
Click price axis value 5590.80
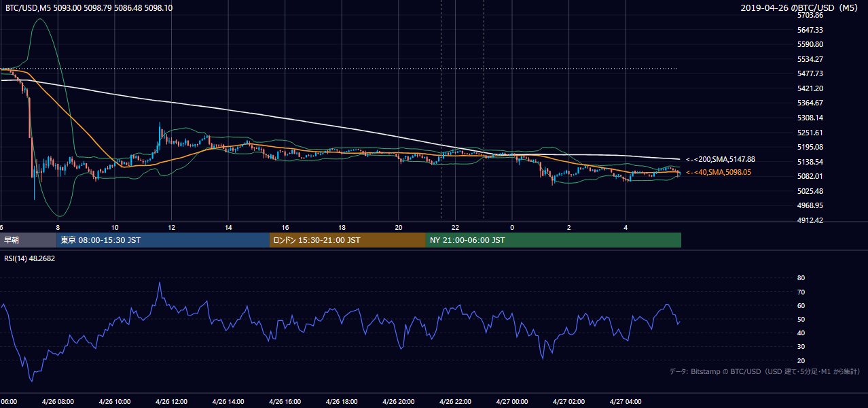tap(810, 44)
